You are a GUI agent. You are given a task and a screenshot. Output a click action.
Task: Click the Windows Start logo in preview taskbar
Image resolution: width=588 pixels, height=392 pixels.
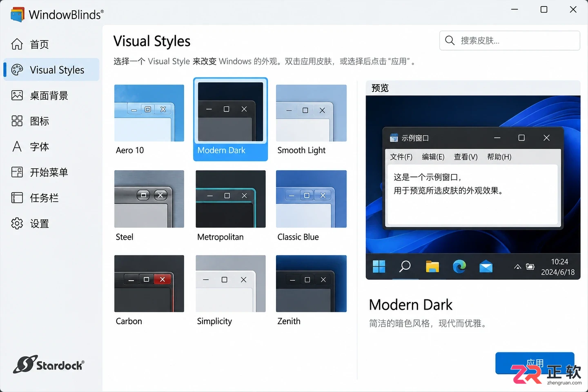pos(379,267)
